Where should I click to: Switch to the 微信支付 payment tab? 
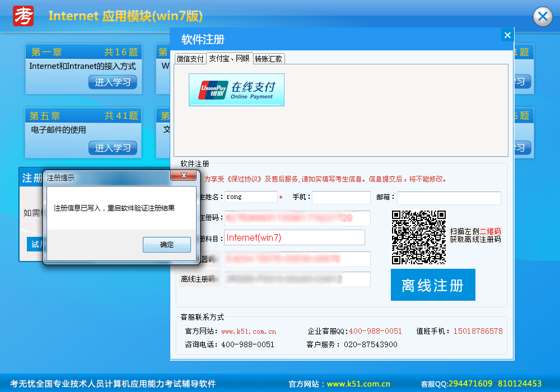190,58
